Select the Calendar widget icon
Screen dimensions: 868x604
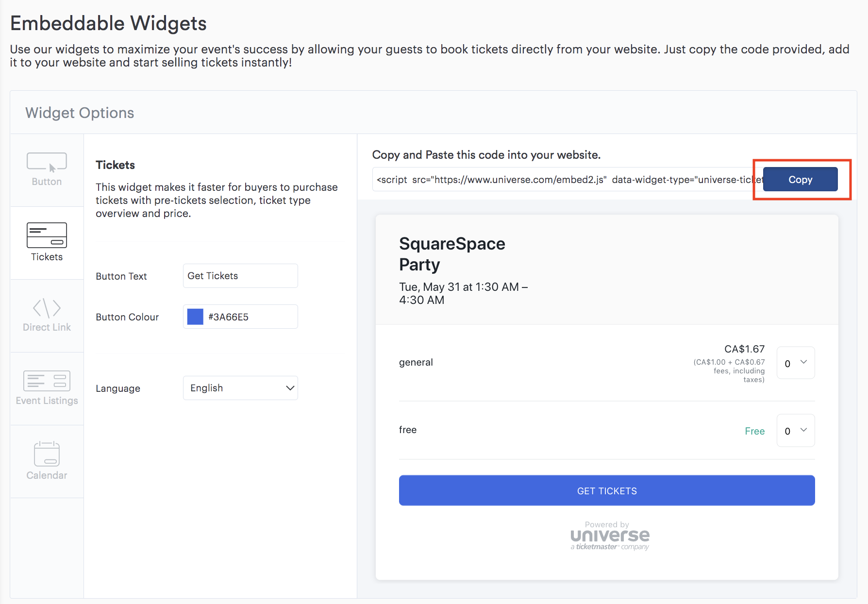pos(47,453)
